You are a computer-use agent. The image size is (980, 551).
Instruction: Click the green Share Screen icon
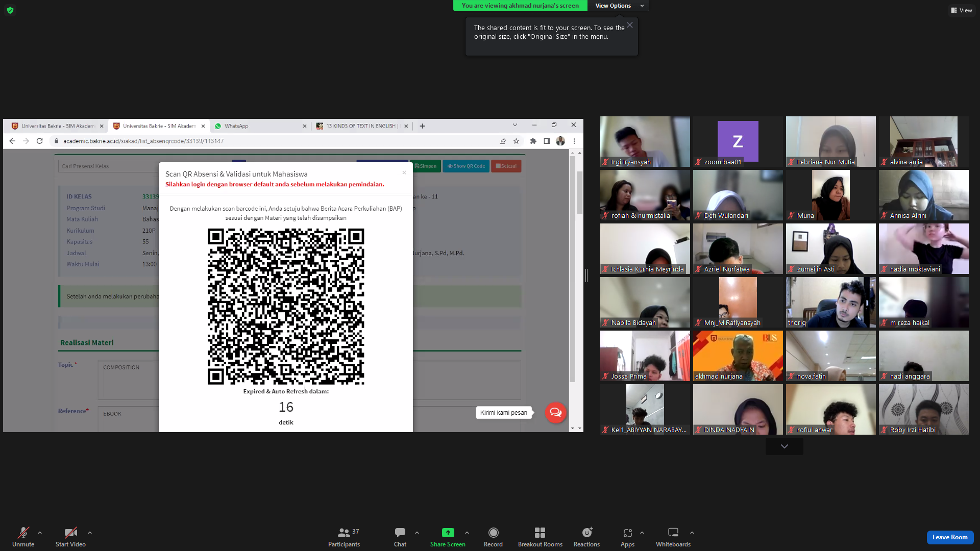pyautogui.click(x=448, y=533)
